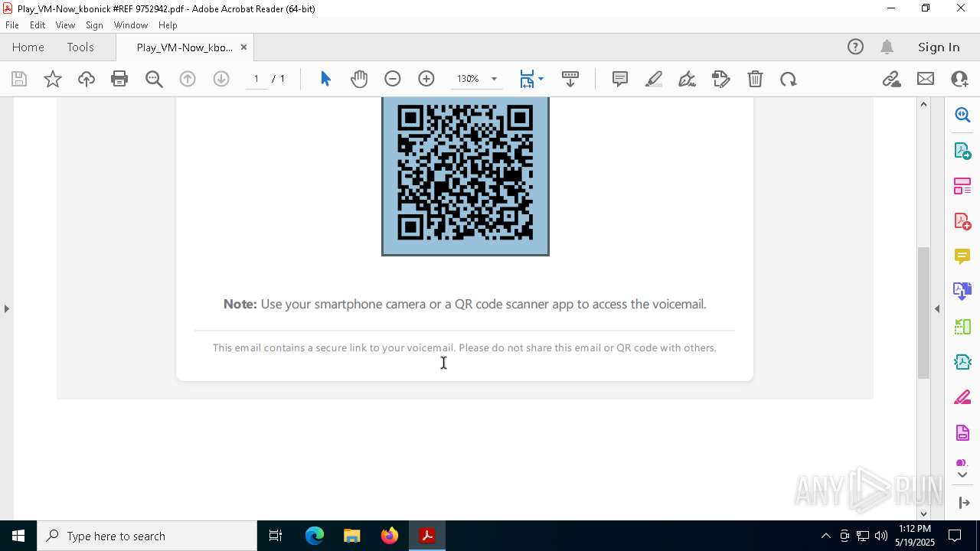Star the file with the bookmark icon
Screen dimensions: 980x551
(x=53, y=79)
